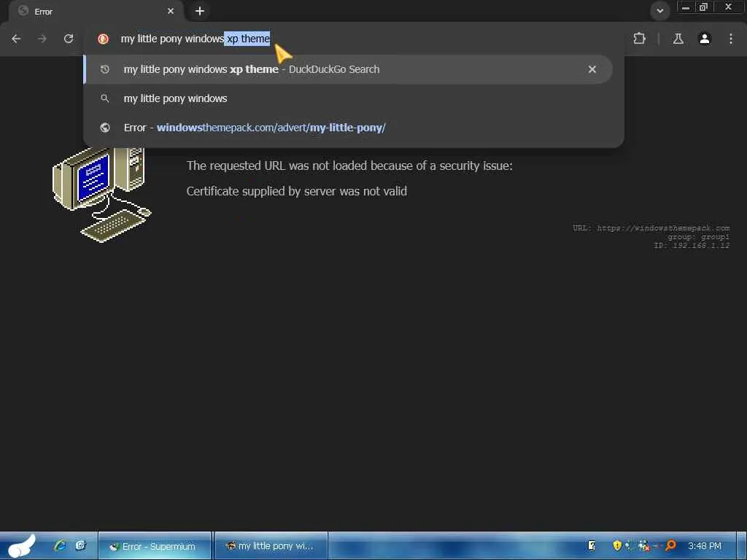Viewport: 747px width, 560px height.
Task: Open the Start button on taskbar
Action: pos(21,545)
